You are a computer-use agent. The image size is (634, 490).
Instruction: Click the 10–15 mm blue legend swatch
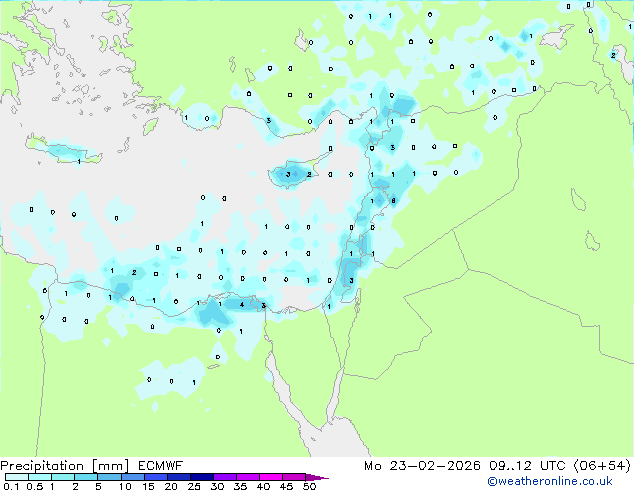[133, 477]
